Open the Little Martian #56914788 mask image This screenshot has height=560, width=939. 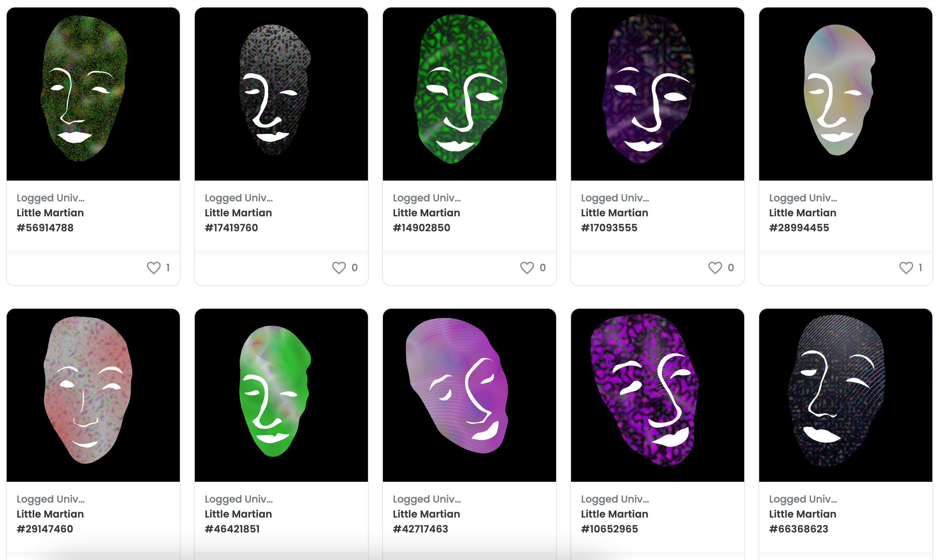[x=93, y=94]
